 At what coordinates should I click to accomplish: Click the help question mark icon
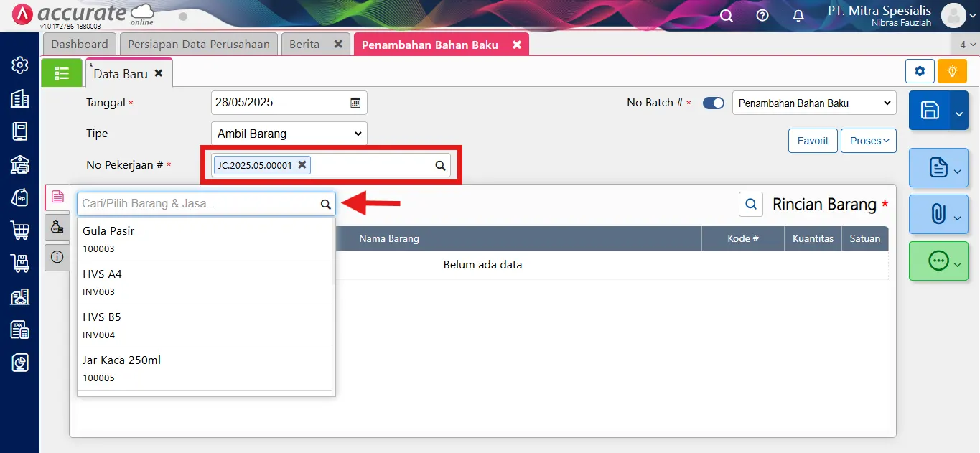(x=762, y=16)
